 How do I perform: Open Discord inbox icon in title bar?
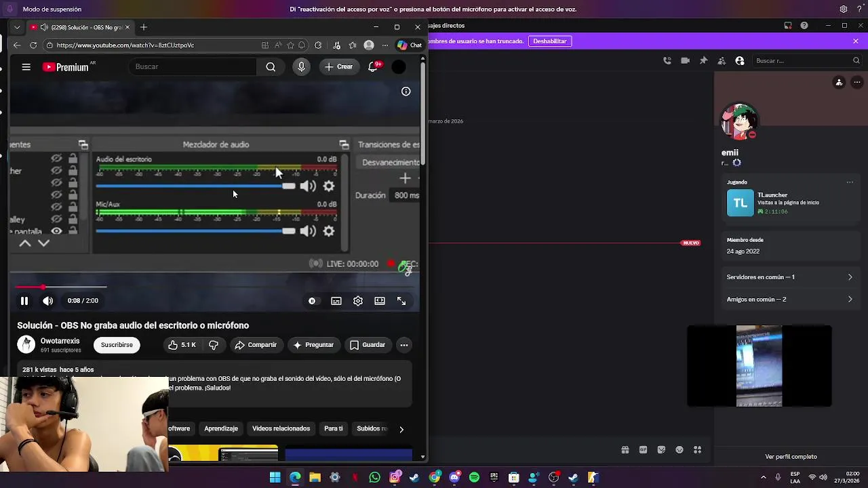coord(788,26)
